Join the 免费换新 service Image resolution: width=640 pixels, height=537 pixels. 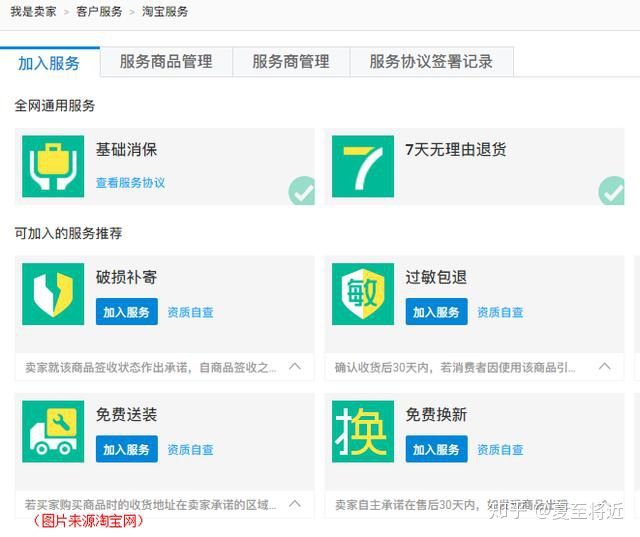pos(436,450)
